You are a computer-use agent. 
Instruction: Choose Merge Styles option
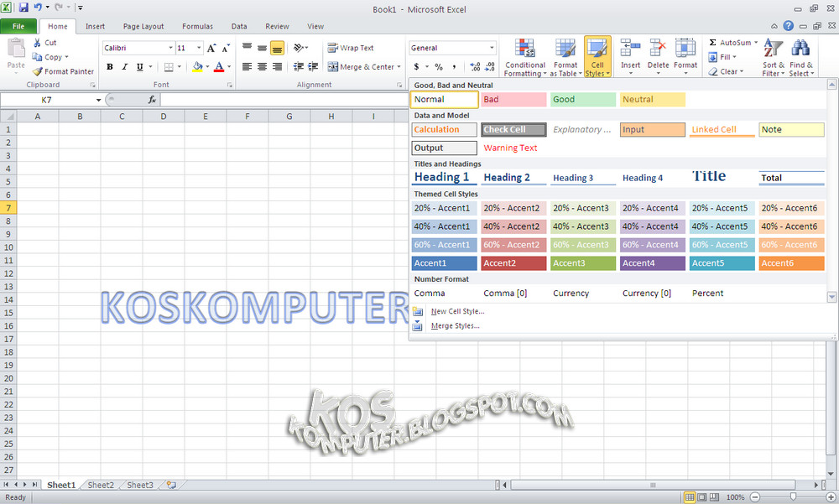(x=456, y=326)
